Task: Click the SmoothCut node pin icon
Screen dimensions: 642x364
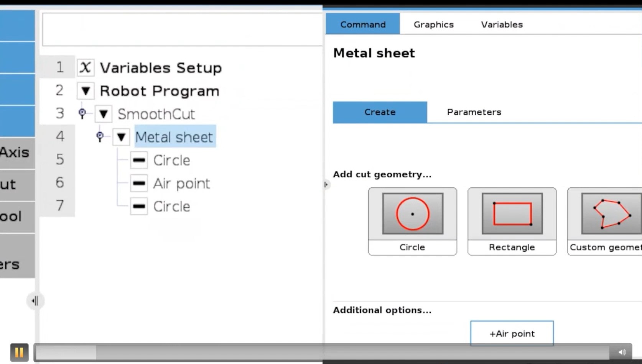Action: [82, 113]
